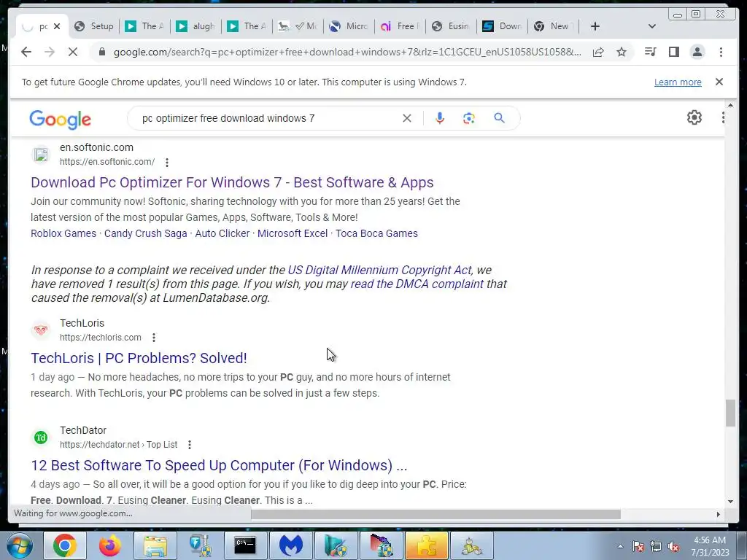This screenshot has width=747, height=560.
Task: Click the muted volume tray icon
Action: pyautogui.click(x=673, y=546)
